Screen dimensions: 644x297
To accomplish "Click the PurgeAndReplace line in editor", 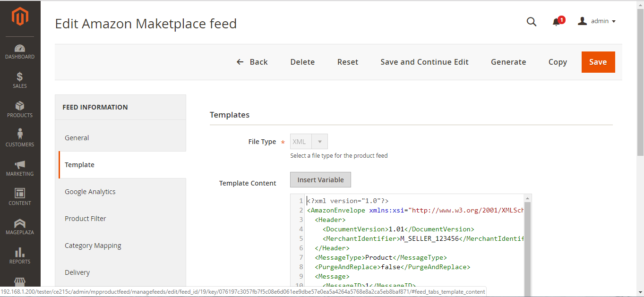I will (393, 267).
